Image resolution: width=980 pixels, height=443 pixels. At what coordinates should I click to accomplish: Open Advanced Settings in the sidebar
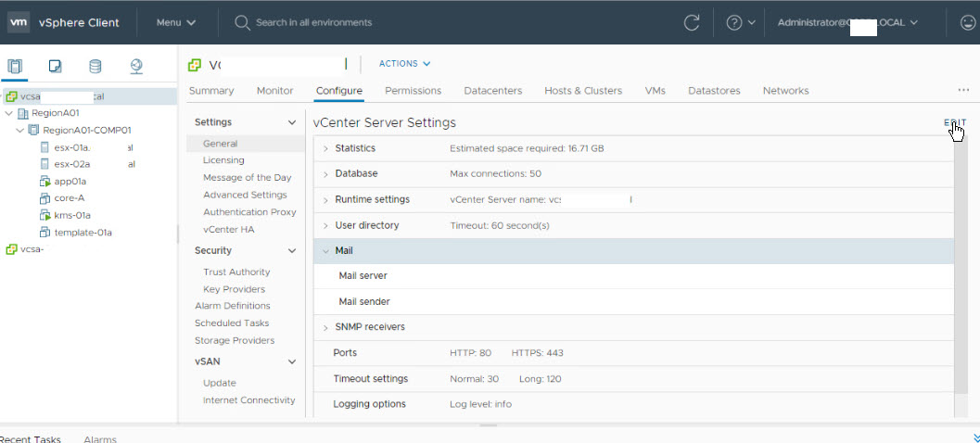245,195
